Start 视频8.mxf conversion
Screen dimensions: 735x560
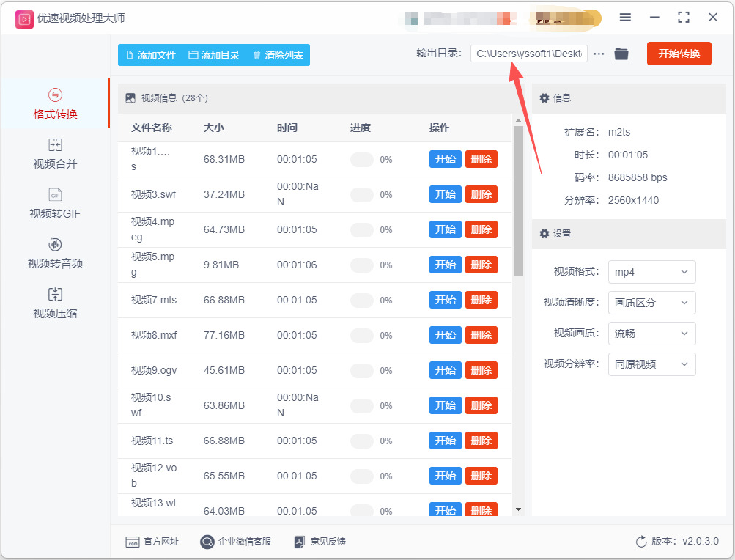coord(446,335)
